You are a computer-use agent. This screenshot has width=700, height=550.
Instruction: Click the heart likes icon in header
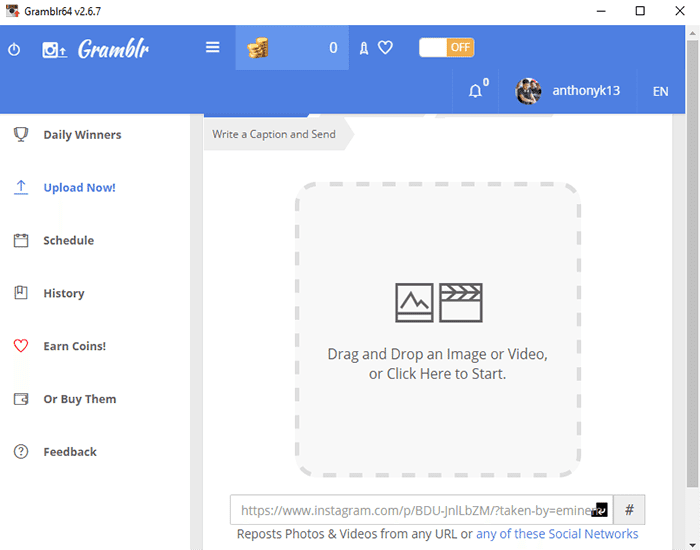pos(385,47)
